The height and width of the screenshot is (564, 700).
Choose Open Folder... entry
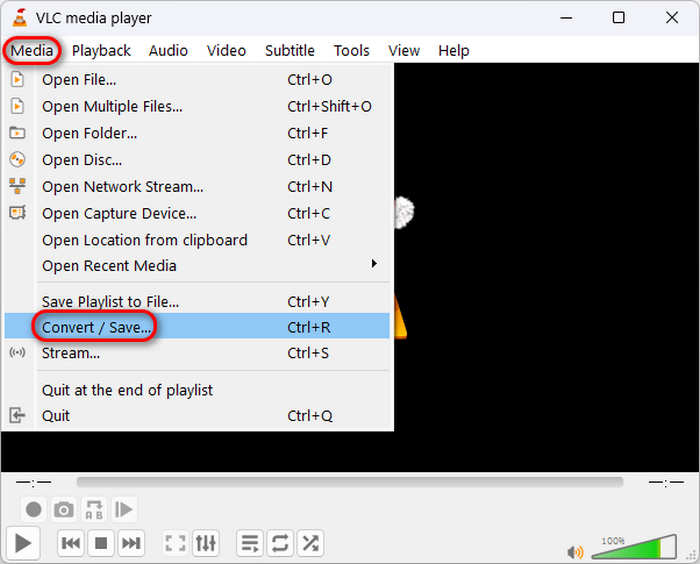pos(197,133)
